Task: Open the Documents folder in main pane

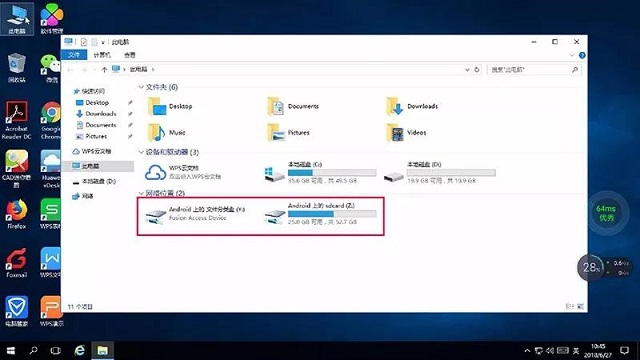Action: tap(293, 107)
